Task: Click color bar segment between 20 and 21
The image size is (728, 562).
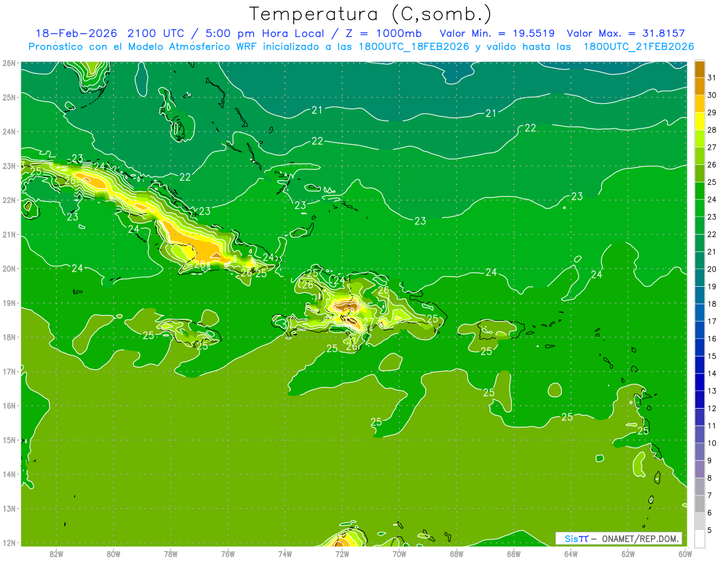Action: (x=699, y=260)
